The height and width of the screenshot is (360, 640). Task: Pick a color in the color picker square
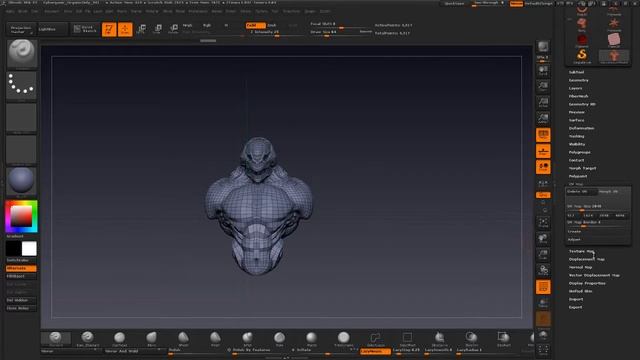[x=21, y=216]
